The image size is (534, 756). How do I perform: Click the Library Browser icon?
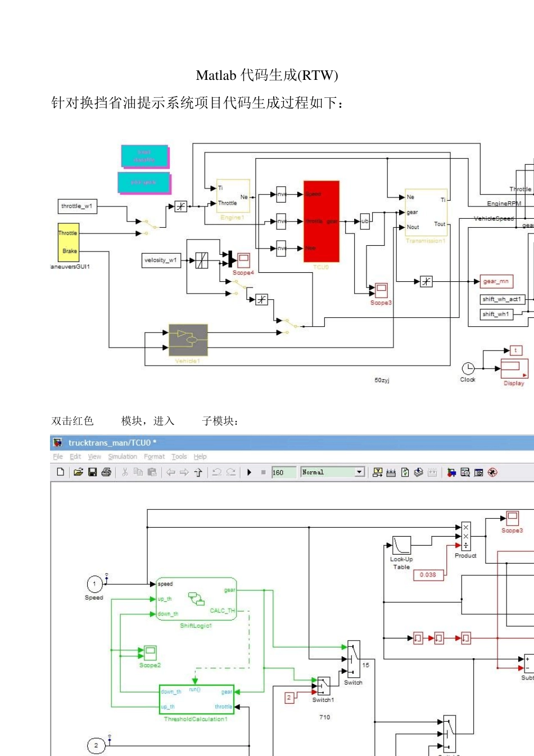[x=451, y=472]
